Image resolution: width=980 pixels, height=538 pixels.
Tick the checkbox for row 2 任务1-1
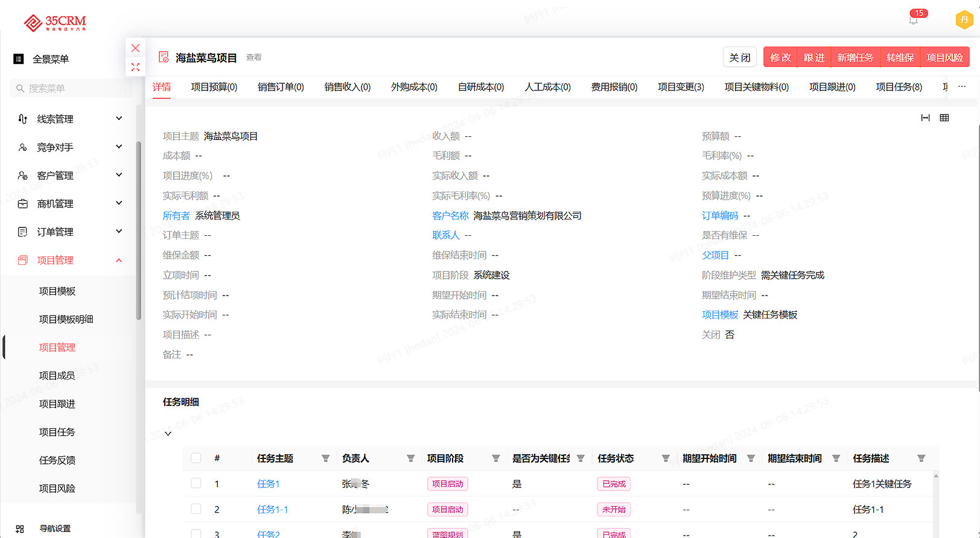pyautogui.click(x=196, y=508)
